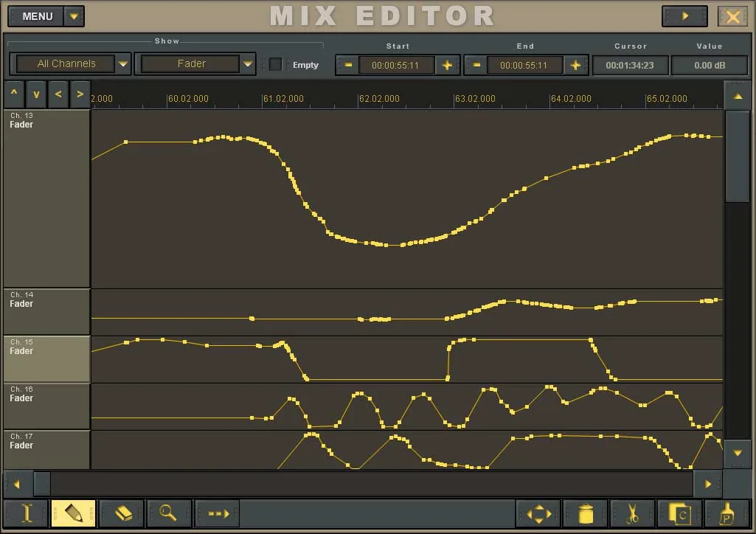Decrease the End time with minus
756x534 pixels.
coord(476,65)
